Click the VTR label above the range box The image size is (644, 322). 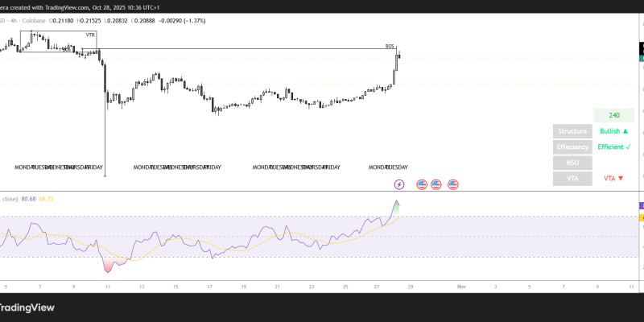(90, 35)
